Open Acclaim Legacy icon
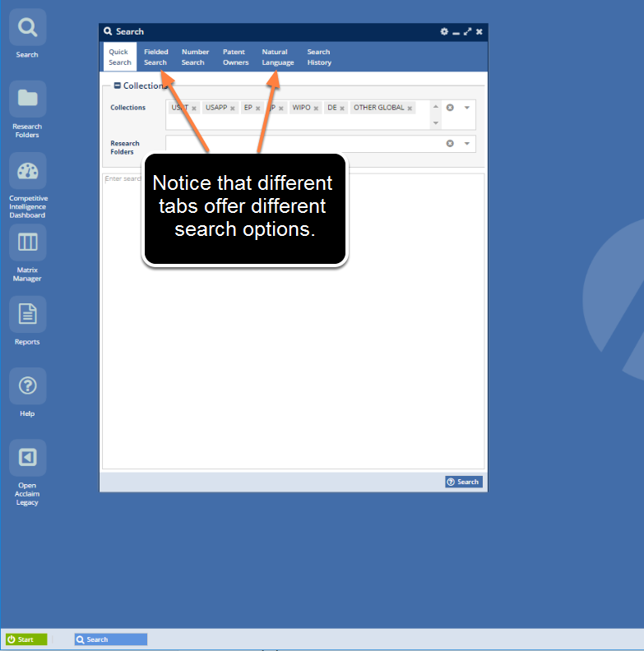Viewport: 644px width, 651px height. coord(27,458)
